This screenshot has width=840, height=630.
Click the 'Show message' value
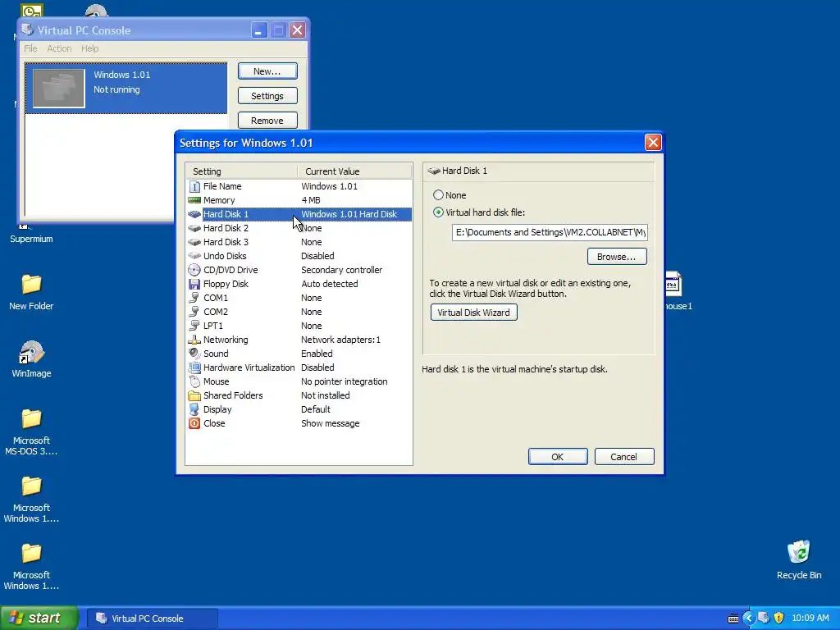click(330, 423)
